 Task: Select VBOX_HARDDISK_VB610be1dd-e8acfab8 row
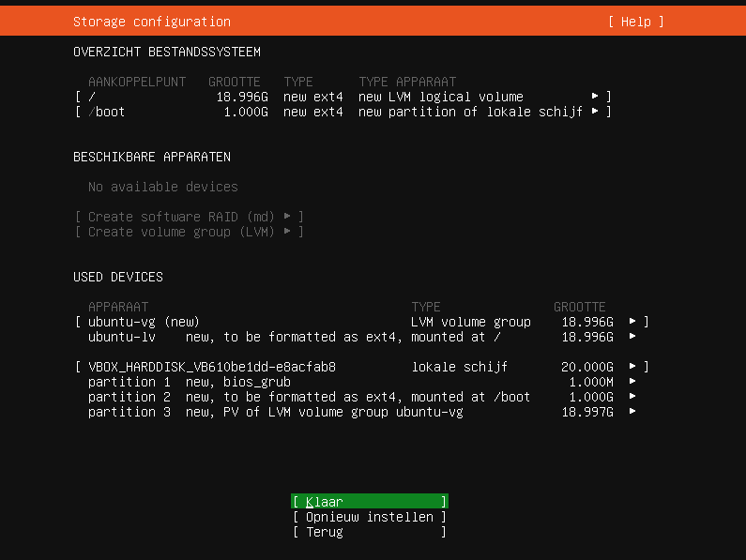[x=361, y=367]
